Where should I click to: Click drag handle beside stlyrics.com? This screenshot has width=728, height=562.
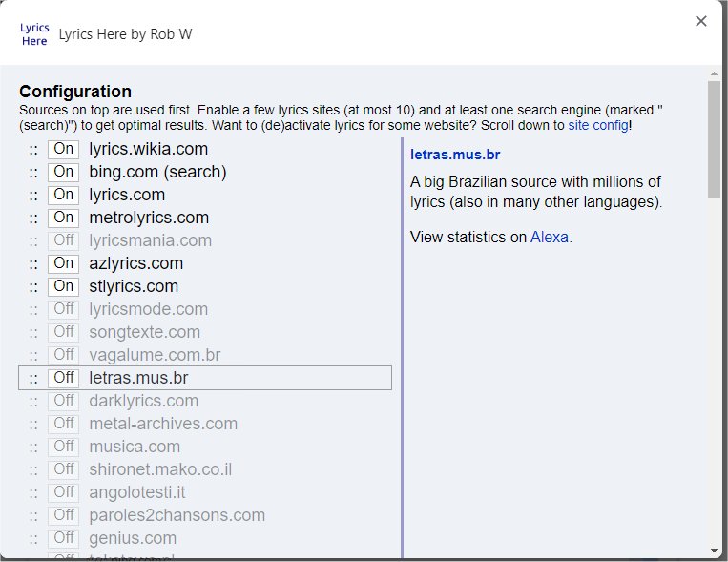click(x=33, y=286)
